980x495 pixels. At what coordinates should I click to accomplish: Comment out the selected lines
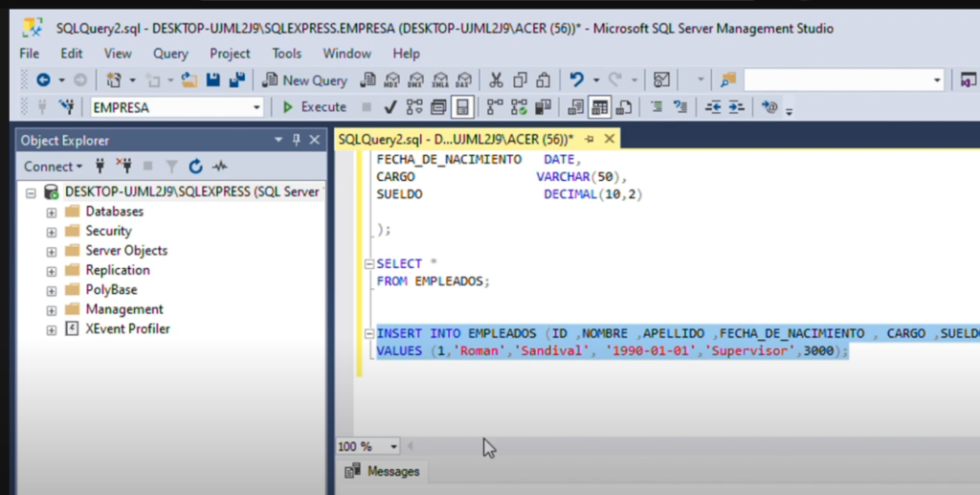click(x=657, y=107)
